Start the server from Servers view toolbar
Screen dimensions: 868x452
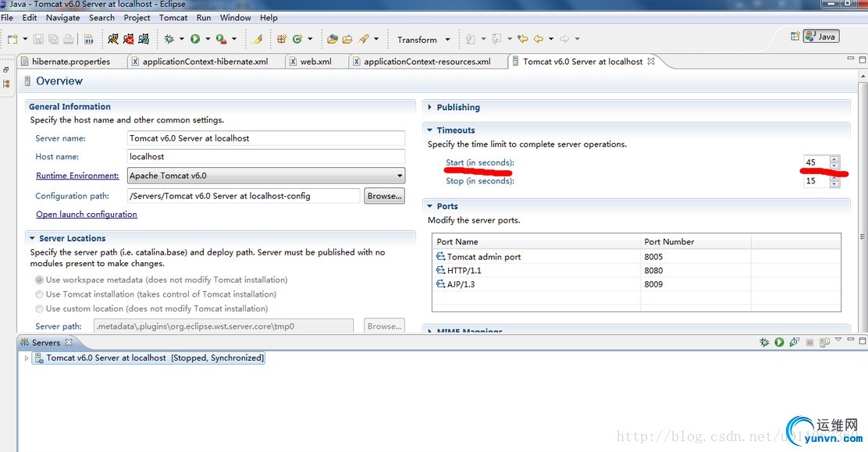point(780,343)
